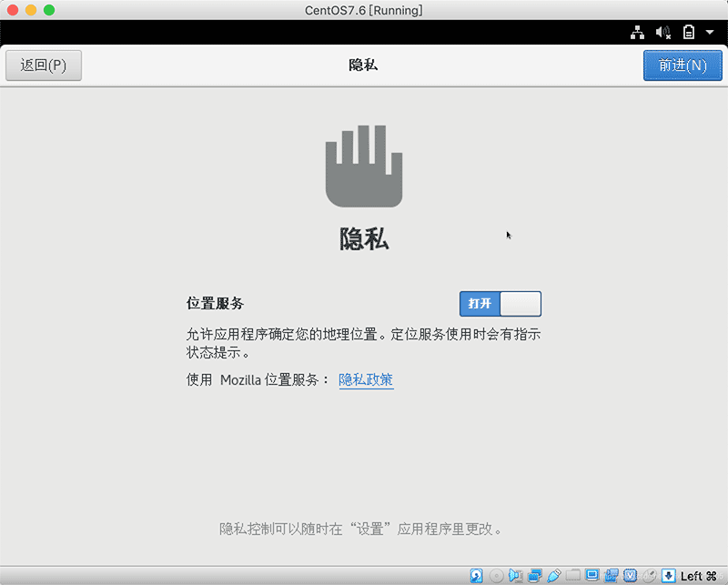Open the system status dropdown arrow
Screen dimensions: 728x585
711,32
